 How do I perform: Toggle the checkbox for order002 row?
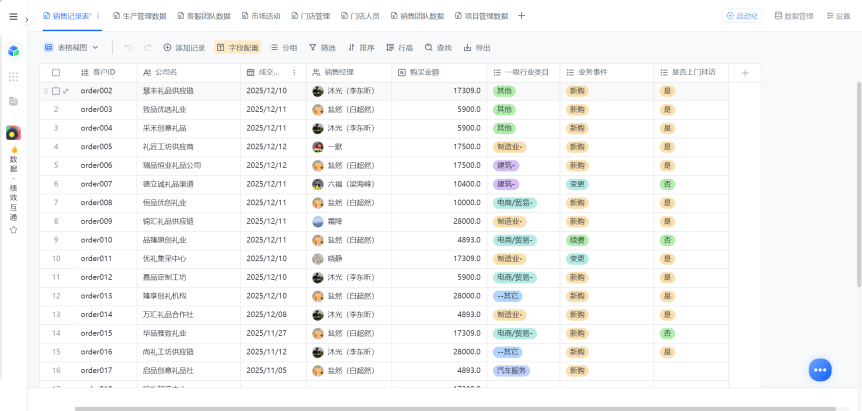point(56,91)
